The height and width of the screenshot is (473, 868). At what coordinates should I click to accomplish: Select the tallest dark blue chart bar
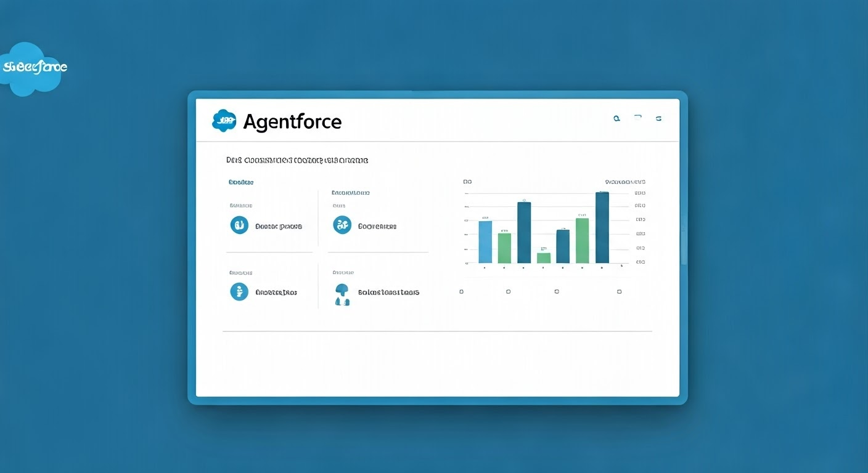602,227
